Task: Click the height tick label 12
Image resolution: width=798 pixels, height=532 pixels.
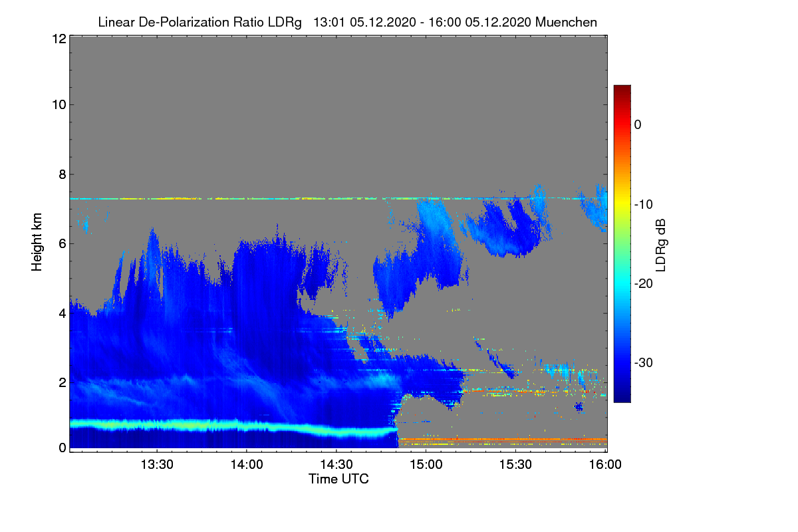Action: coord(58,39)
